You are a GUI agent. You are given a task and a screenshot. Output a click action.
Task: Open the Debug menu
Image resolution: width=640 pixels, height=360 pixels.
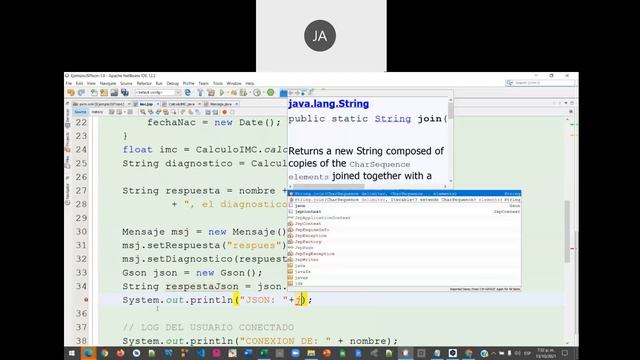coord(173,83)
